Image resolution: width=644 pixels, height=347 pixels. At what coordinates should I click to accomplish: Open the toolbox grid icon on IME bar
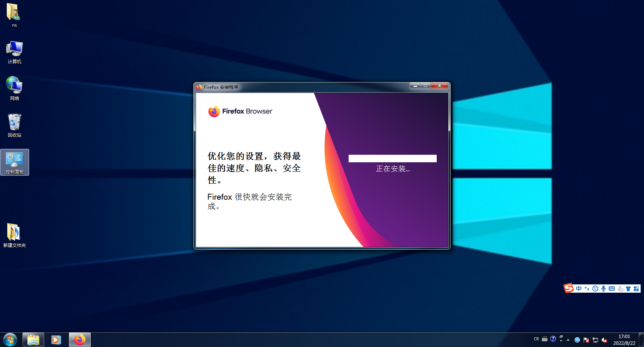636,289
